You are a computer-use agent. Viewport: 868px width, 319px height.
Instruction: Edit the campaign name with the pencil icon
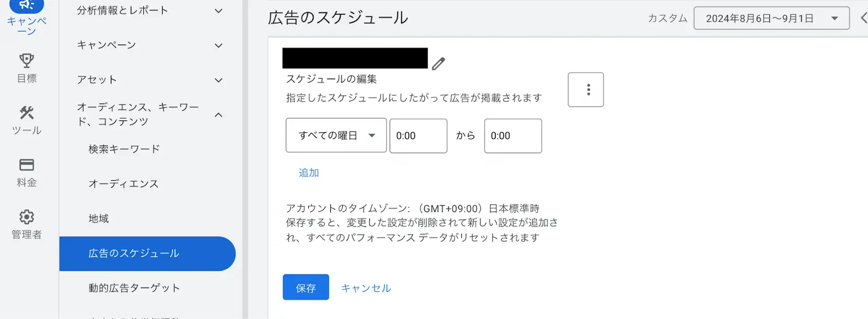438,62
